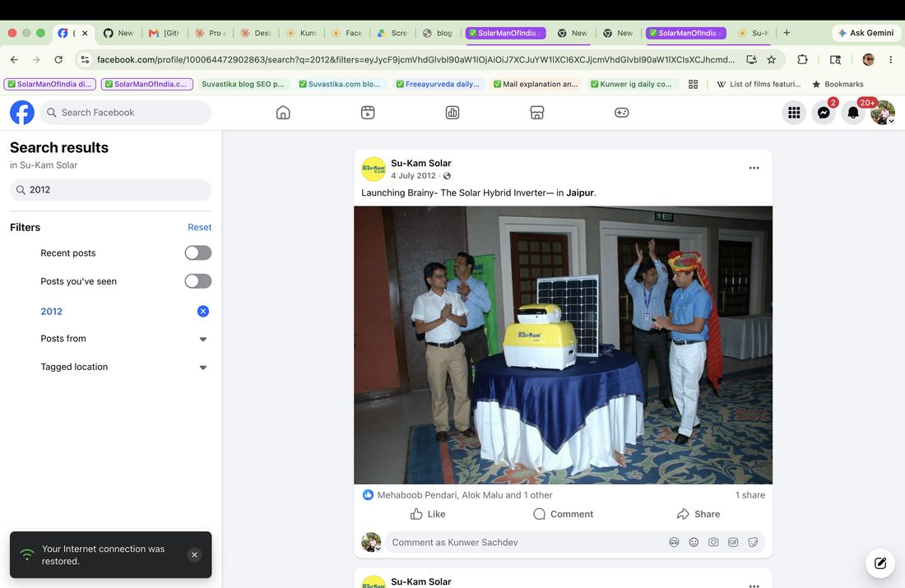905x588 pixels.
Task: Open account profile picture menu
Action: (x=883, y=113)
